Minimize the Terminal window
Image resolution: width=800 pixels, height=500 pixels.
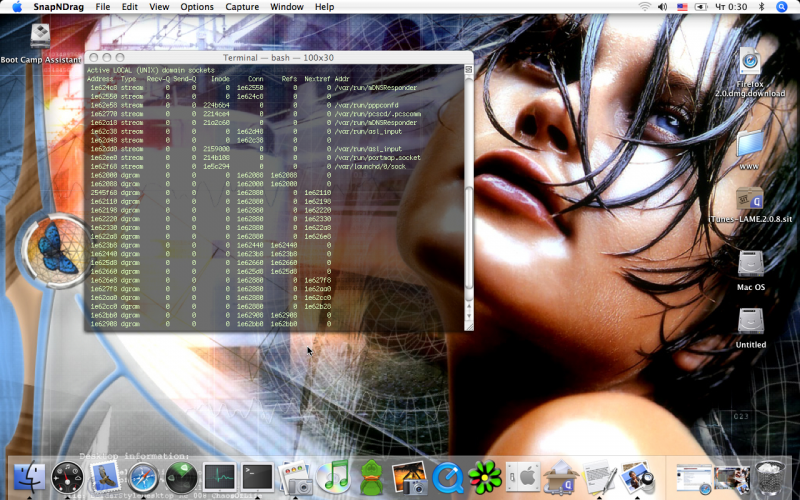(107, 57)
